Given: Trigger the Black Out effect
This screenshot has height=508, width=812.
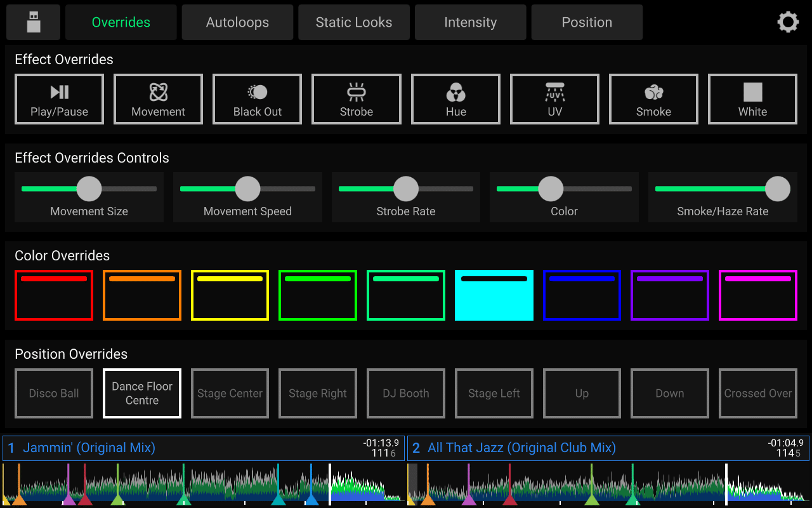Looking at the screenshot, I should coord(257,99).
